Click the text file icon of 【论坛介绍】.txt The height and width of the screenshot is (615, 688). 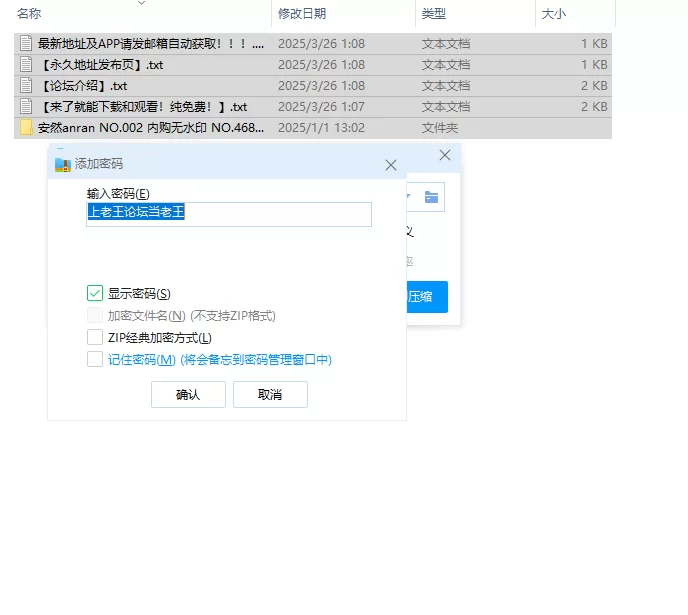(x=26, y=86)
